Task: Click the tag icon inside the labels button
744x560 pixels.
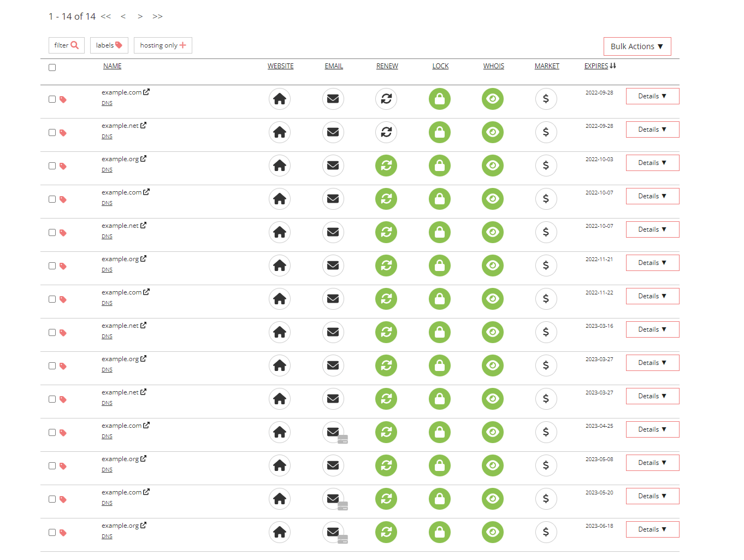Action: coord(120,45)
